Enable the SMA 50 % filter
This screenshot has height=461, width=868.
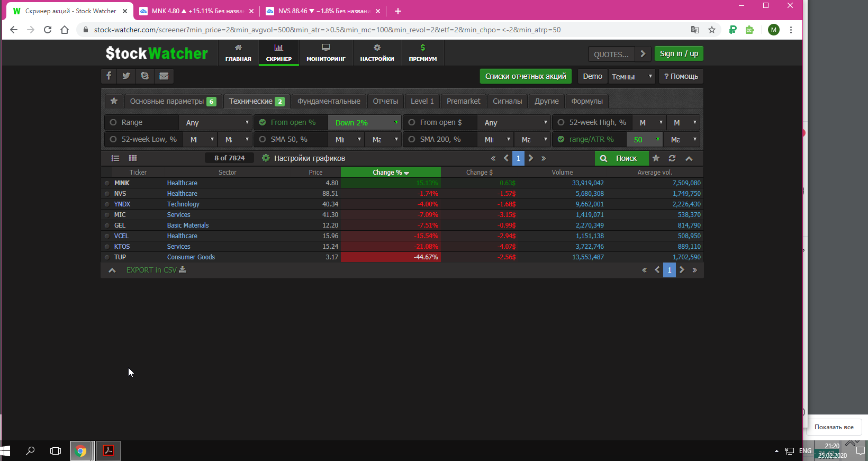point(263,139)
